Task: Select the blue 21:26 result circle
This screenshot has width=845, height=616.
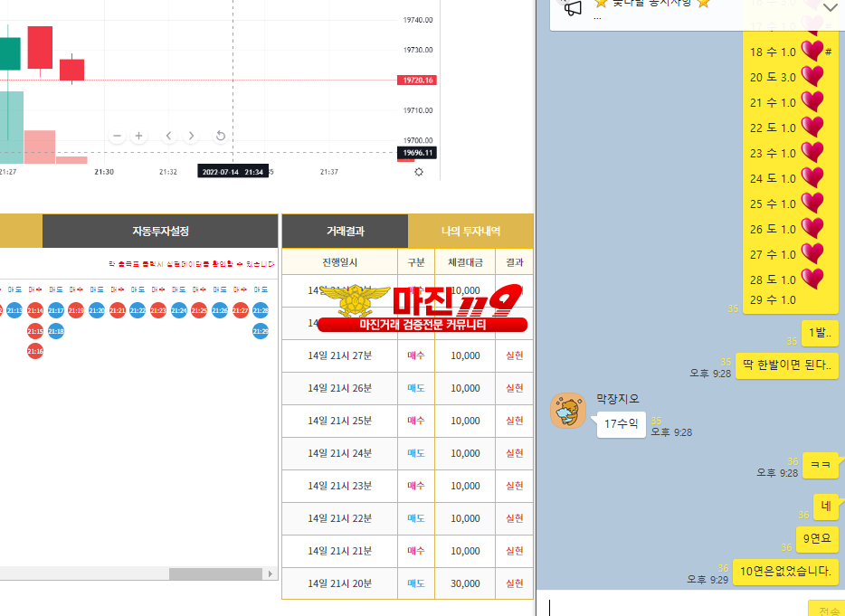Action: [219, 310]
